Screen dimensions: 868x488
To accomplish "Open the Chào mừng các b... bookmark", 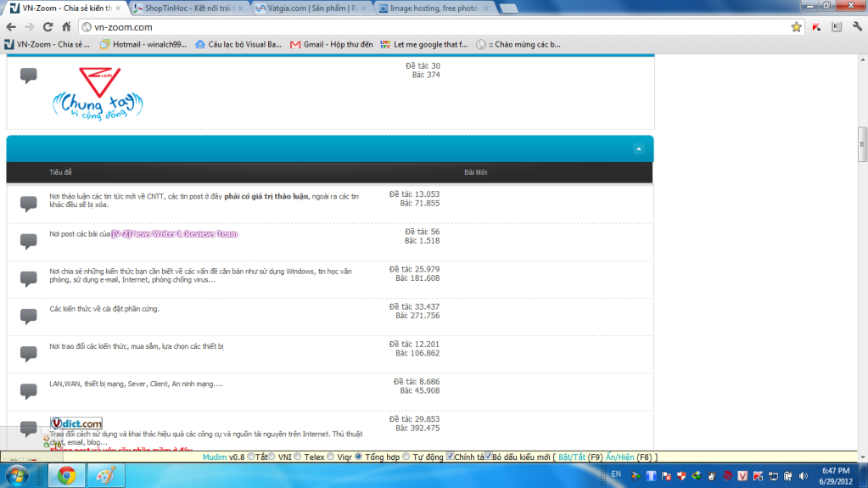I will pos(518,44).
